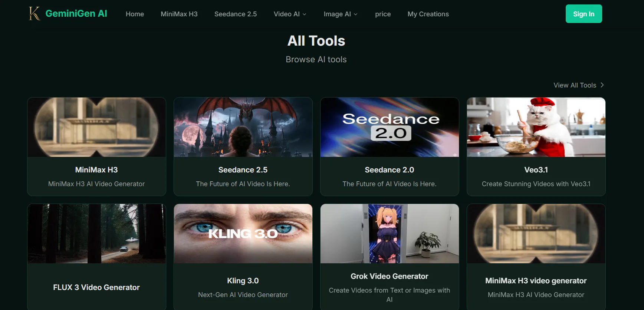The image size is (644, 310).
Task: Click 'Create Stunning Videos with Veo3.1' text
Action: 536,184
